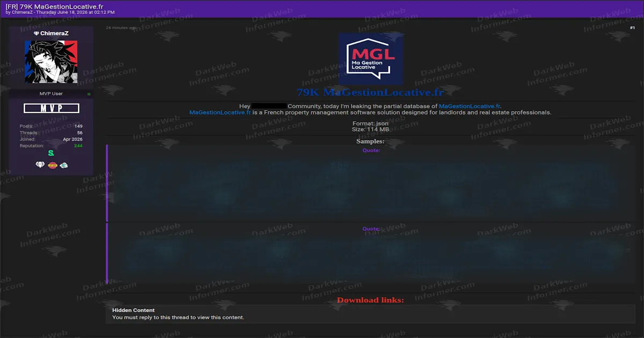Open the MaGestionLocative.fr link ending the first sentence

coord(470,106)
